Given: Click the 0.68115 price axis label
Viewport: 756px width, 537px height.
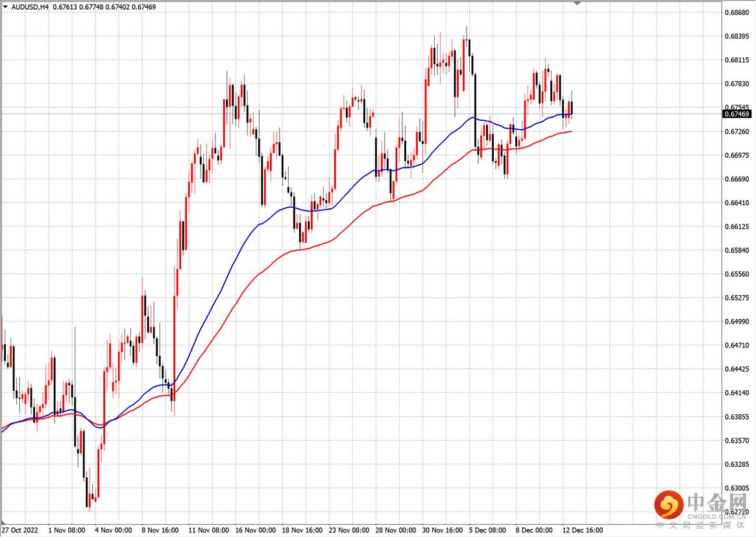Looking at the screenshot, I should tap(737, 60).
